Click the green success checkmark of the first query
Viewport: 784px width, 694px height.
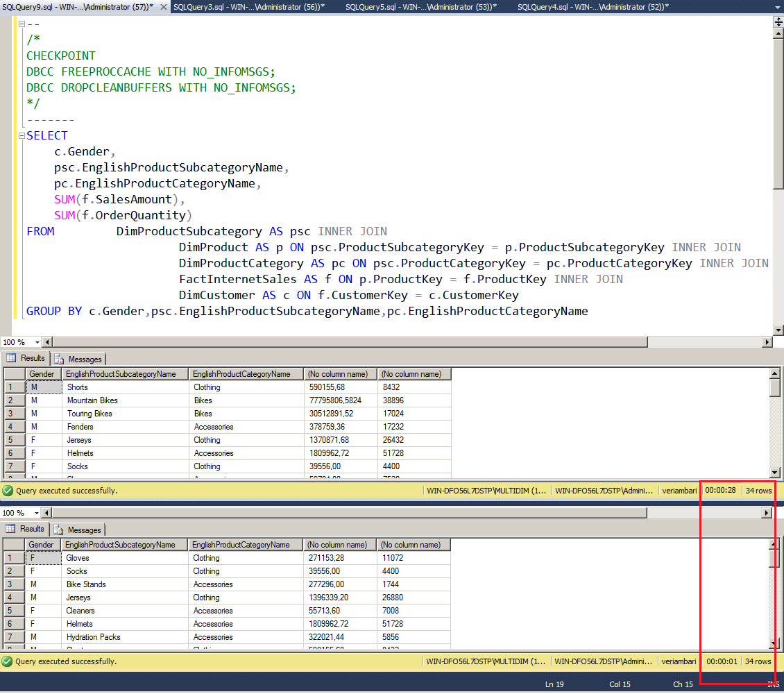click(7, 490)
